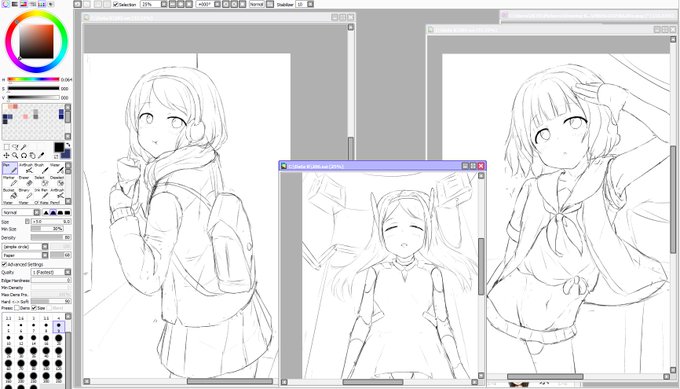680x389 pixels.
Task: Toggle the Selection visibility checkbox
Action: click(x=116, y=4)
